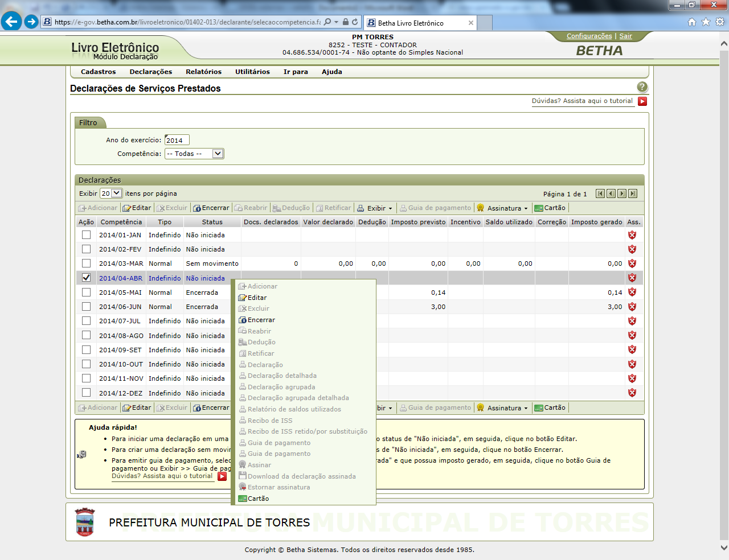
Task: Check the box for 2014/07-JUL
Action: click(x=86, y=321)
